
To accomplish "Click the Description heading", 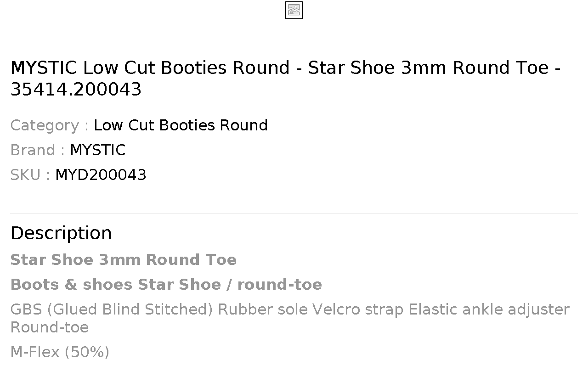I will tap(61, 233).
